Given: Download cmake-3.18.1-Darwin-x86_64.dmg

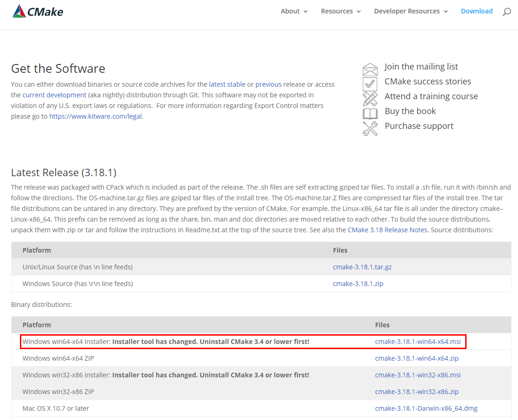Looking at the screenshot, I should tap(426, 408).
